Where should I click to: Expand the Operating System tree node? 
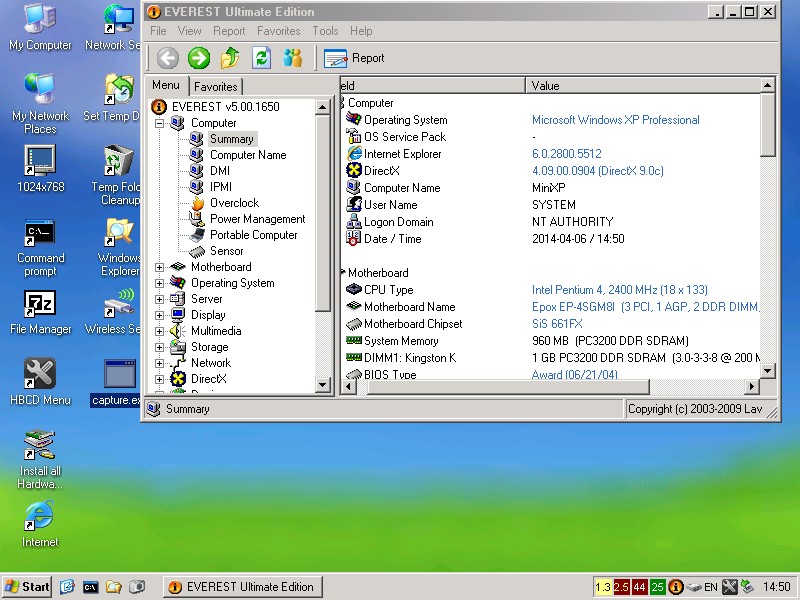tap(160, 283)
